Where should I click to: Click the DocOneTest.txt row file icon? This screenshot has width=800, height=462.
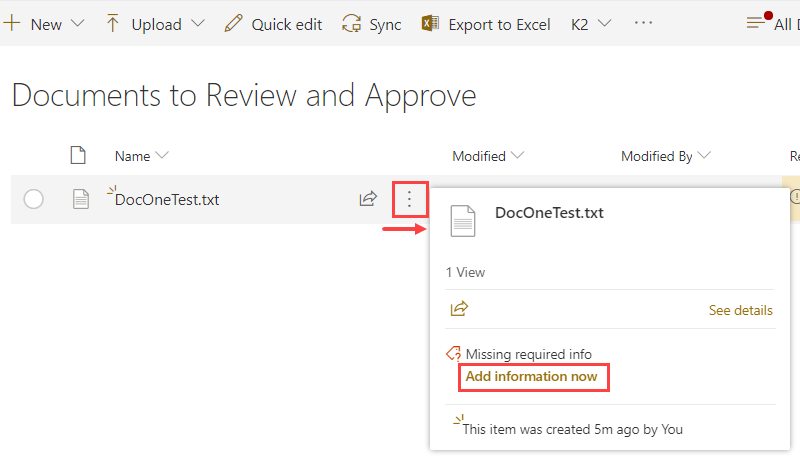[x=81, y=199]
